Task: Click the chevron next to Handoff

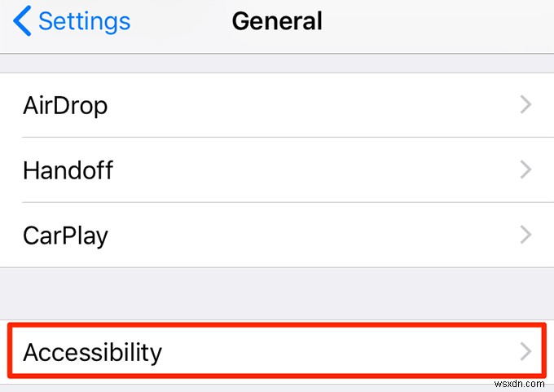Action: tap(525, 170)
